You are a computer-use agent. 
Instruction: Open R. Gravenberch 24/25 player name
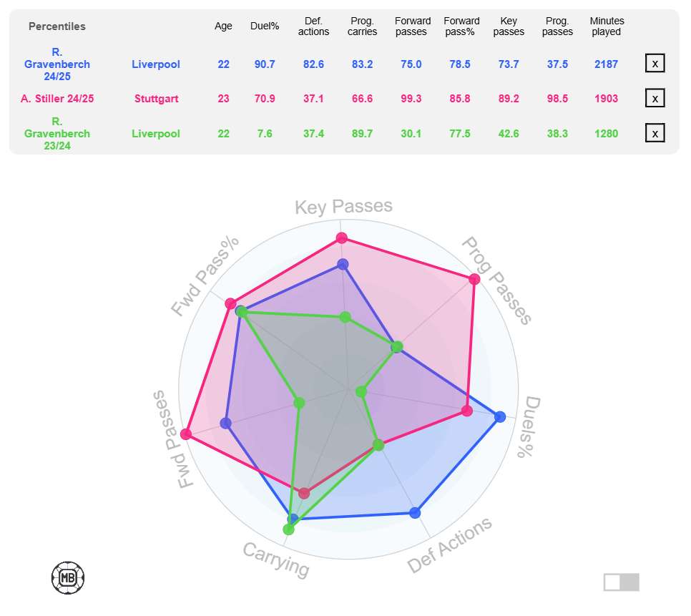tap(57, 64)
